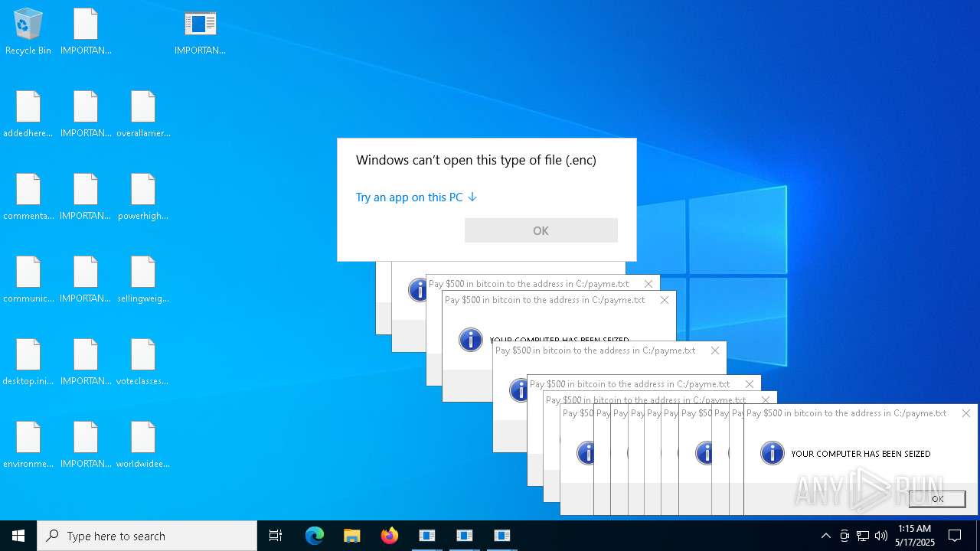The image size is (980, 551).
Task: Select IMPORTAN file between environme and worldwidee
Action: [86, 445]
